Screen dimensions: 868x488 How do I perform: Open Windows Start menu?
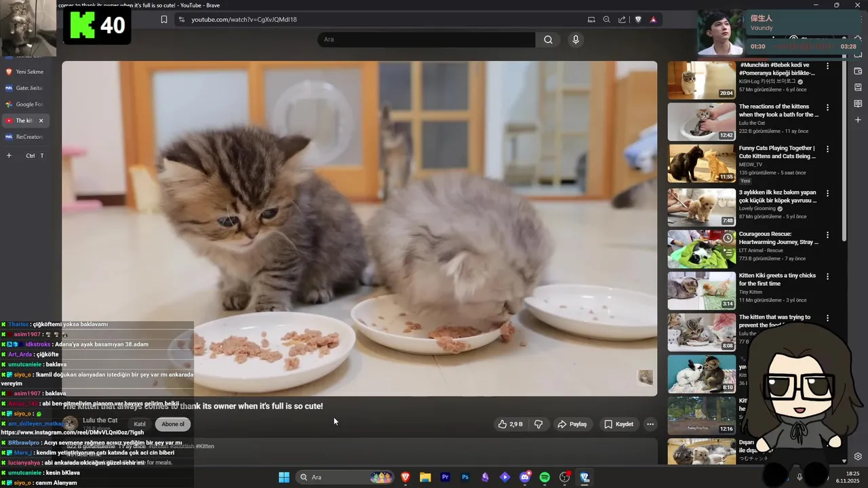[284, 477]
